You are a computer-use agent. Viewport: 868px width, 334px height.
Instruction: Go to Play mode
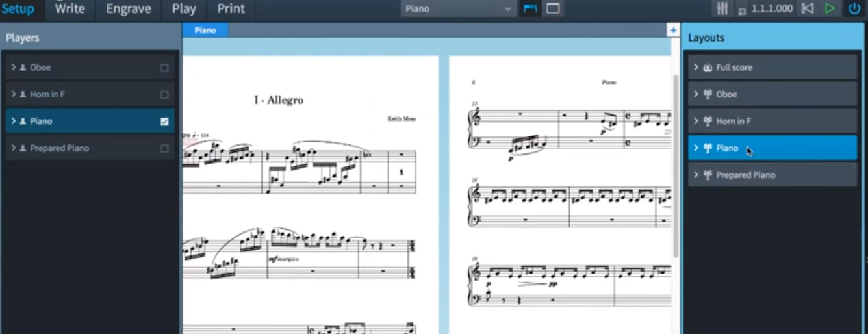click(x=184, y=9)
